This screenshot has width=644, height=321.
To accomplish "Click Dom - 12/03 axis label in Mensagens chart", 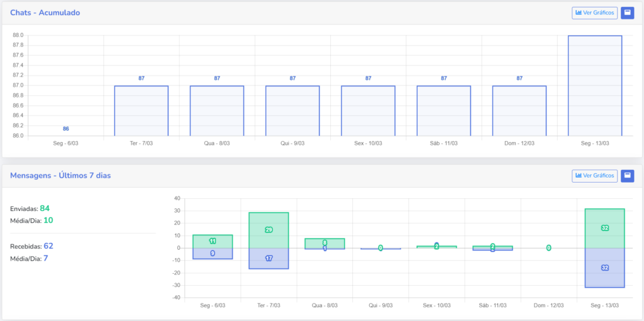I will 548,305.
